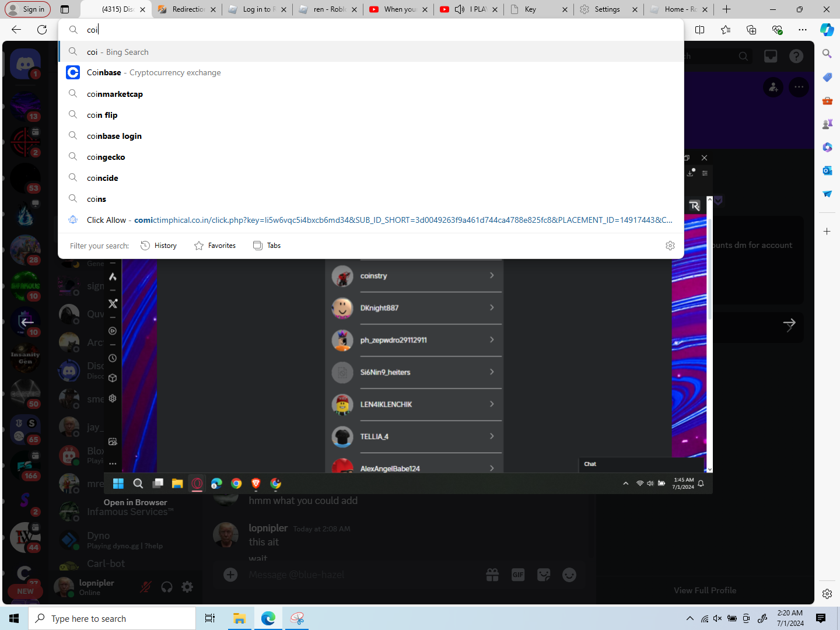Open the paper plane Drop sidebar icon
Viewport: 840px width, 630px height.
827,194
